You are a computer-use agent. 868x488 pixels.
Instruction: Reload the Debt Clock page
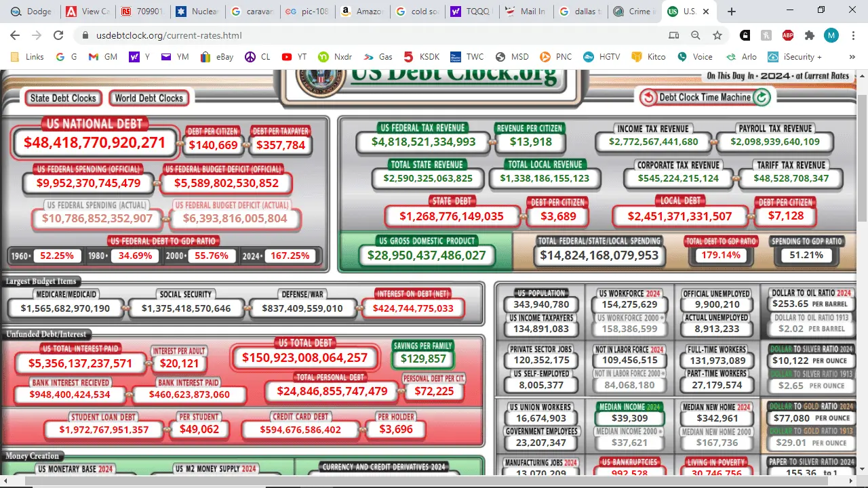pos(58,35)
